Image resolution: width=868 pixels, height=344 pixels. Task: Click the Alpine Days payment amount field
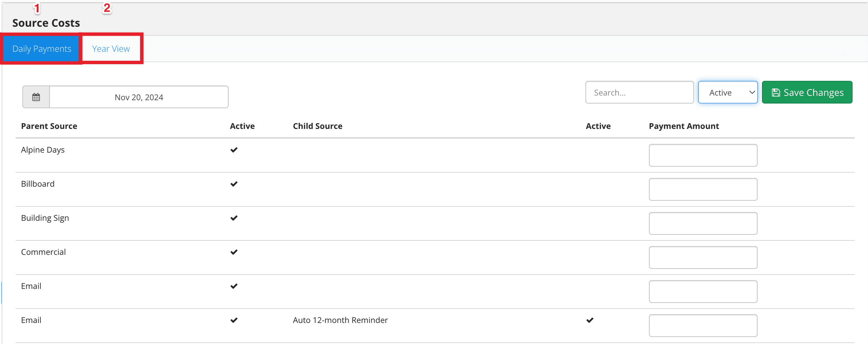703,155
